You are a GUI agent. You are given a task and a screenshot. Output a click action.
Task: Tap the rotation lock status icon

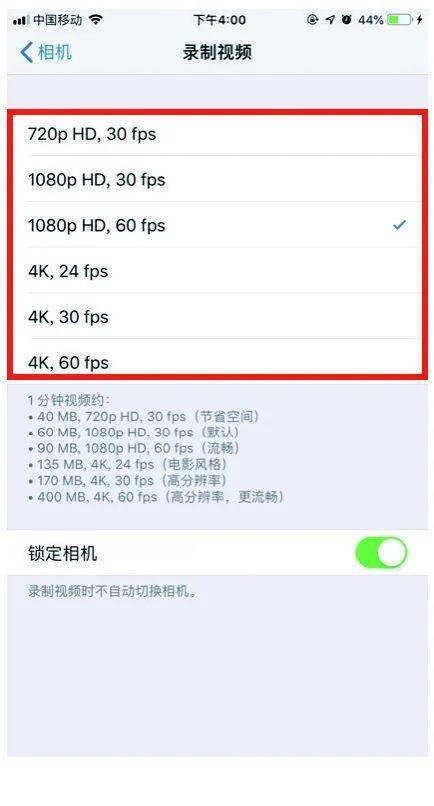(313, 20)
